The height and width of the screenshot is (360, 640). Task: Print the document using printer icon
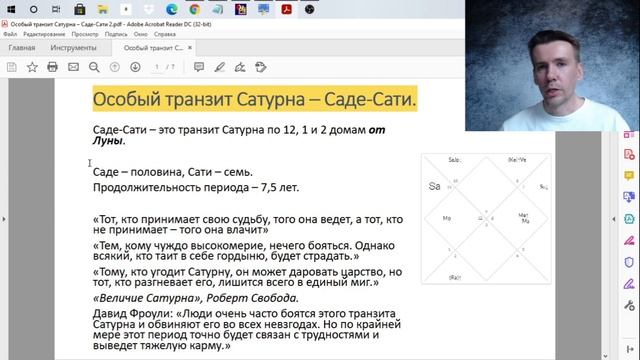click(52, 67)
